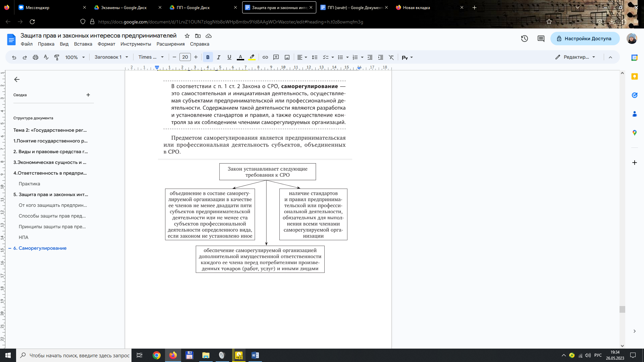Open highlight color picker
This screenshot has width=644, height=362.
pos(252,57)
